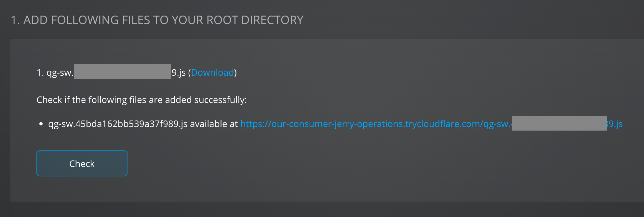This screenshot has height=217, width=644.
Task: Click the "Add following files" section heading
Action: 157,20
